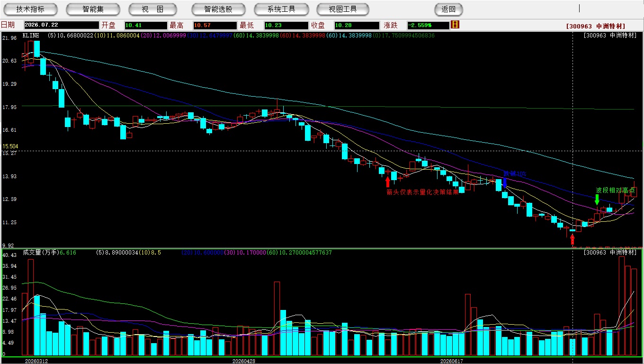Click the (0)17.7509994506836 value

pos(404,36)
